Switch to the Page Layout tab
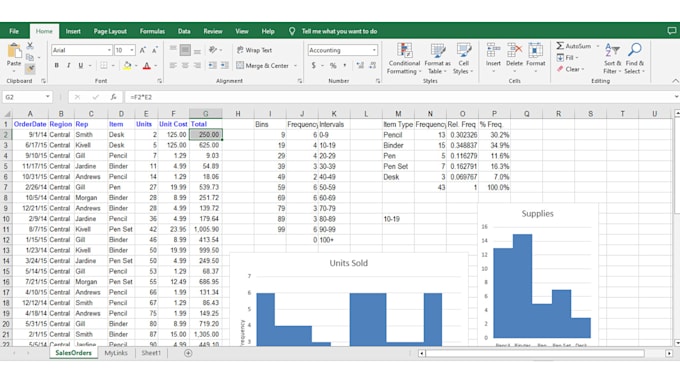 point(110,31)
